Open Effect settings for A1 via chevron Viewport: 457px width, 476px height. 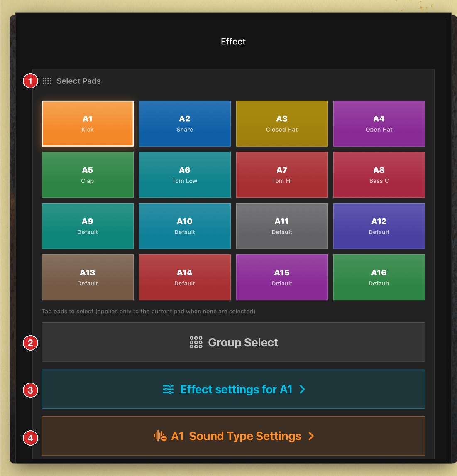[302, 389]
